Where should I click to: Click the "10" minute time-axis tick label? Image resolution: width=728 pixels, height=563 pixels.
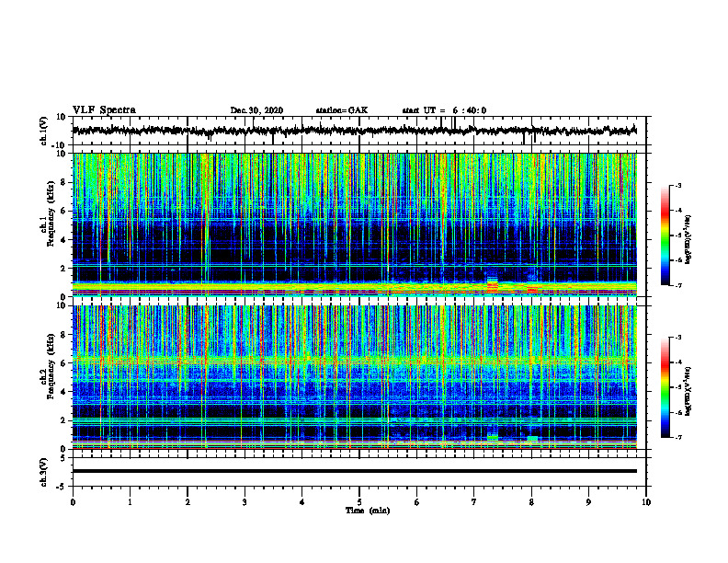tap(646, 502)
